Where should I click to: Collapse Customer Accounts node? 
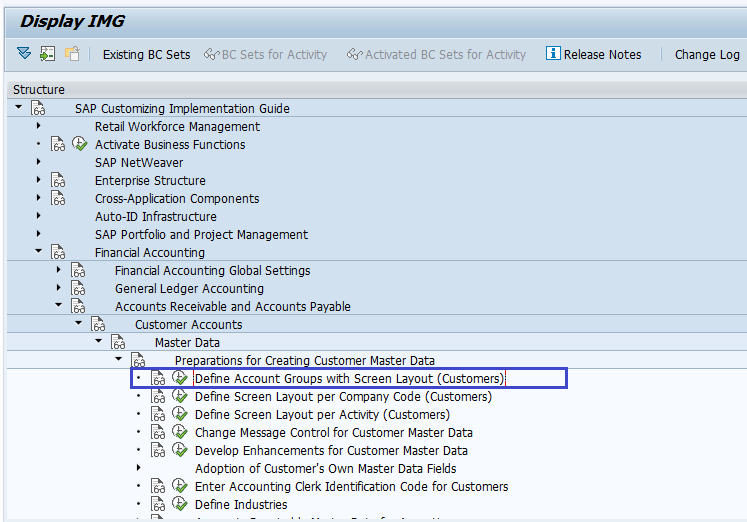(79, 323)
